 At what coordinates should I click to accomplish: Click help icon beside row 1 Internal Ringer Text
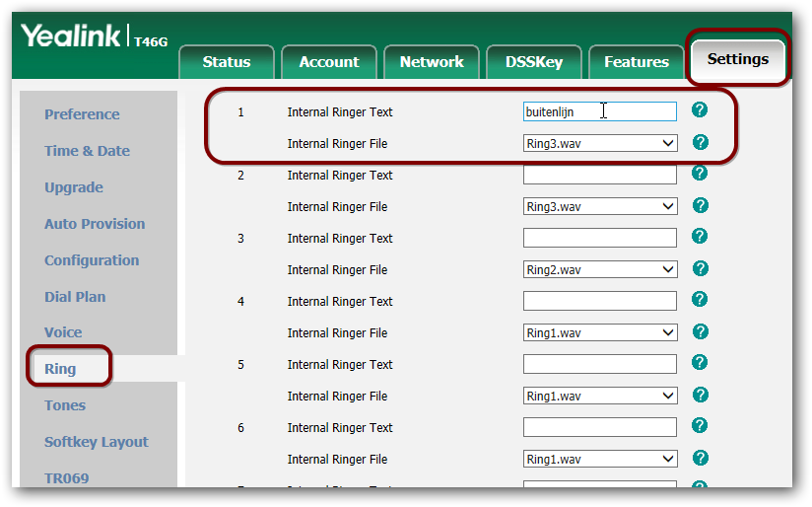700,110
